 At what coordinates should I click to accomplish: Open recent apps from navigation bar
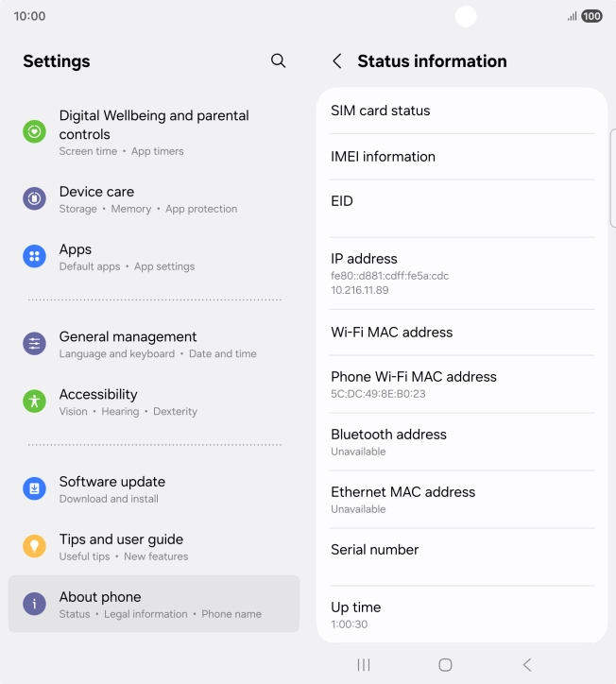(364, 665)
